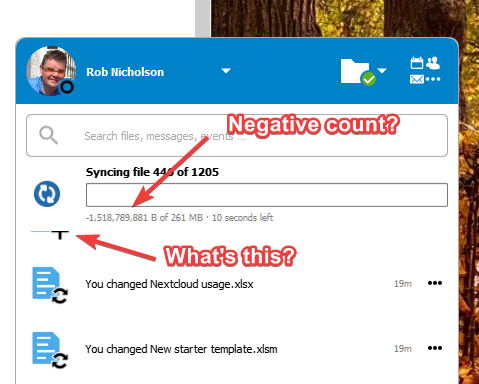Open more options for New starter template.xlsm
This screenshot has height=384, width=479.
(435, 348)
